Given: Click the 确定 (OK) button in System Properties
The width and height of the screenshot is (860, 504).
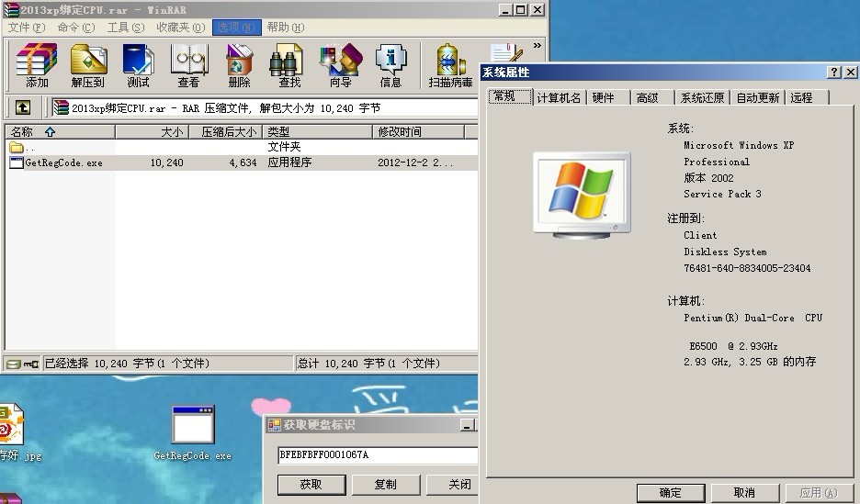Looking at the screenshot, I should tap(670, 492).
